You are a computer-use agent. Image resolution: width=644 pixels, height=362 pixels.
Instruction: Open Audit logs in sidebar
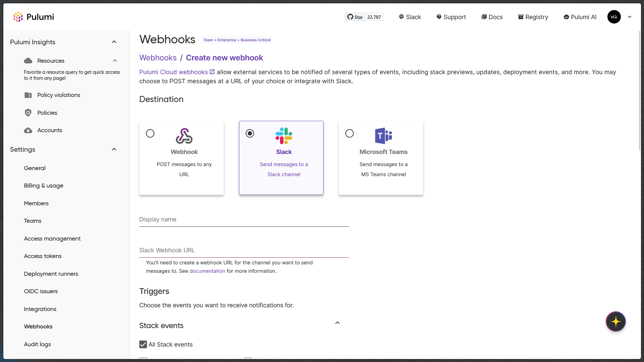click(x=37, y=344)
